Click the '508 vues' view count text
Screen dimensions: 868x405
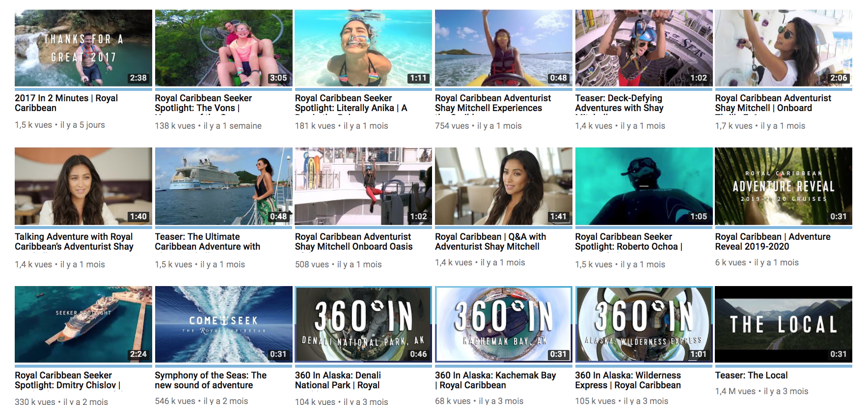pyautogui.click(x=312, y=264)
